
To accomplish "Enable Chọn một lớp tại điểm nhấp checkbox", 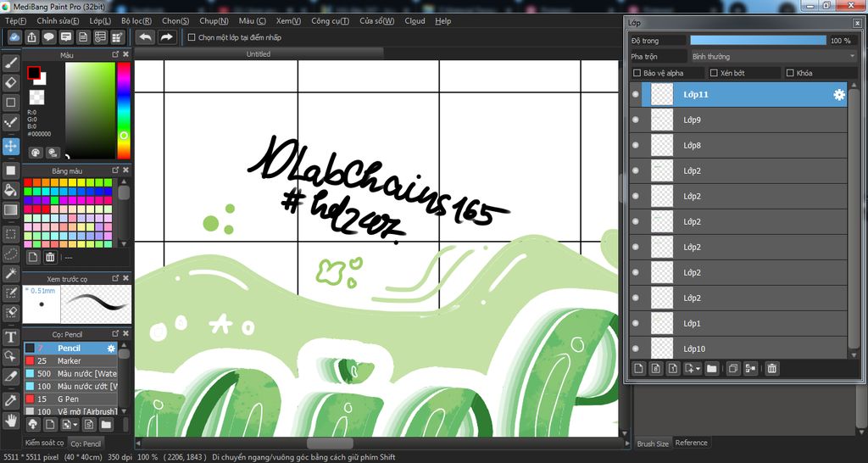I will 192,37.
